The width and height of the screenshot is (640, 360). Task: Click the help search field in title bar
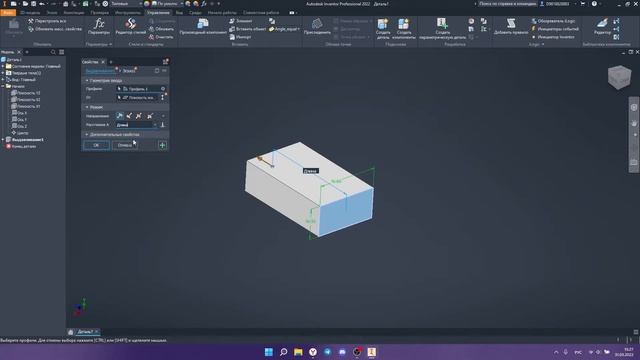507,4
